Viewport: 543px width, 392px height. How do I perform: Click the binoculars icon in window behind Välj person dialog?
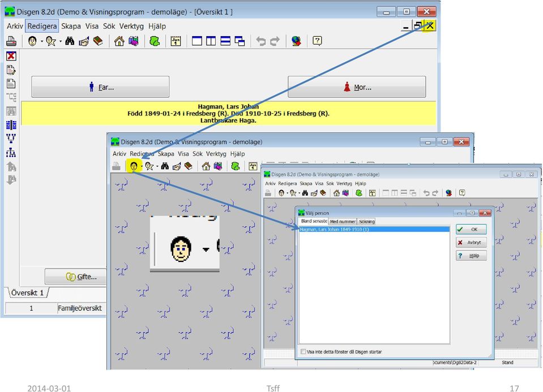pos(305,193)
